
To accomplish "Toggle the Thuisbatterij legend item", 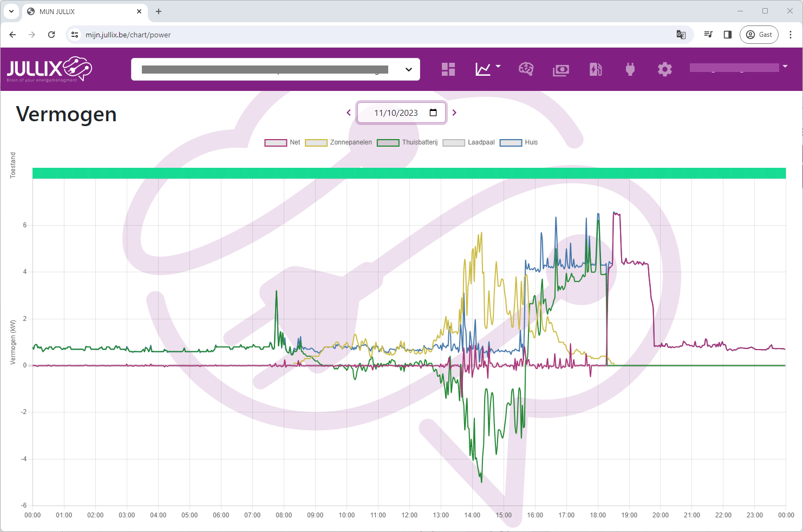I will tap(407, 142).
